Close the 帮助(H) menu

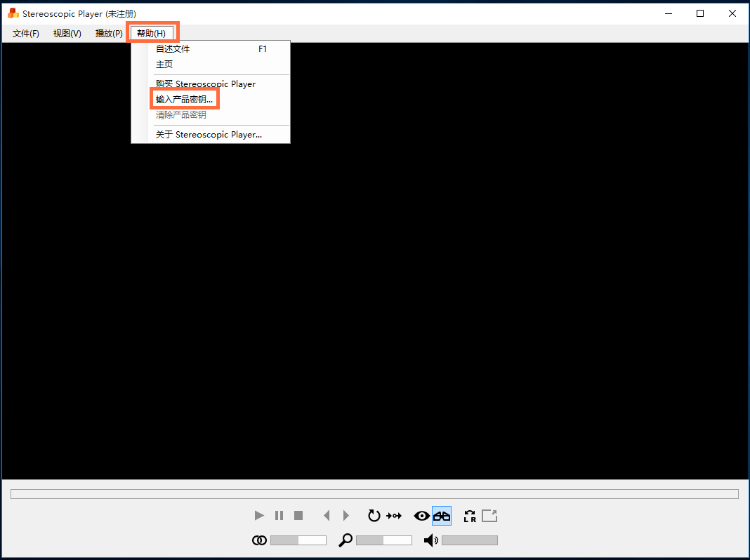coord(152,34)
